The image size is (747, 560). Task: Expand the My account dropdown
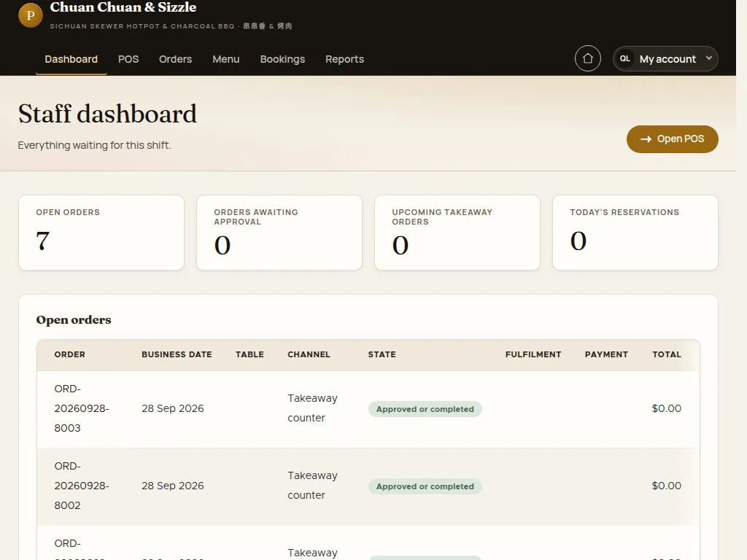coord(665,58)
